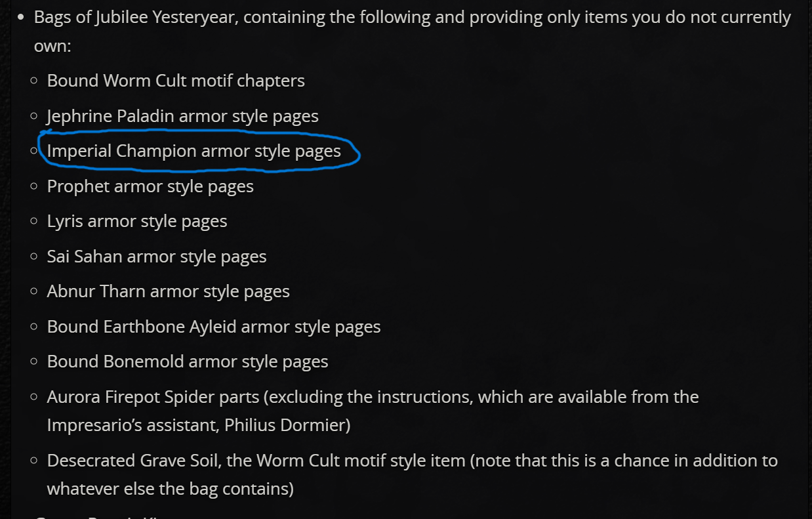Screen dimensions: 812x519
Task: Click the circled Imperial Champion armor style pages
Action: 194,151
